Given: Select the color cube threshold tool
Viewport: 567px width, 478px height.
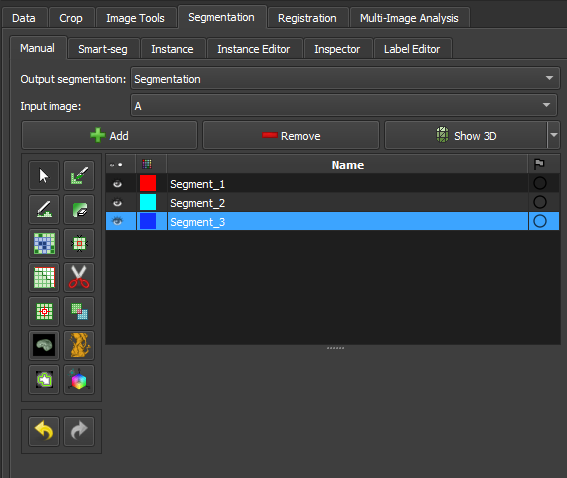Looking at the screenshot, I should (x=79, y=379).
